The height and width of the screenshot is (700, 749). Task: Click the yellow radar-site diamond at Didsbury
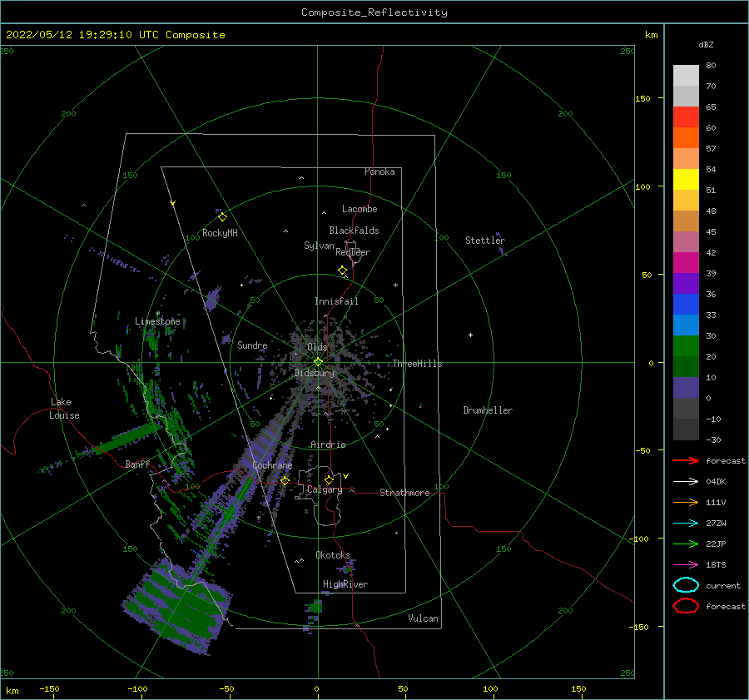[318, 362]
